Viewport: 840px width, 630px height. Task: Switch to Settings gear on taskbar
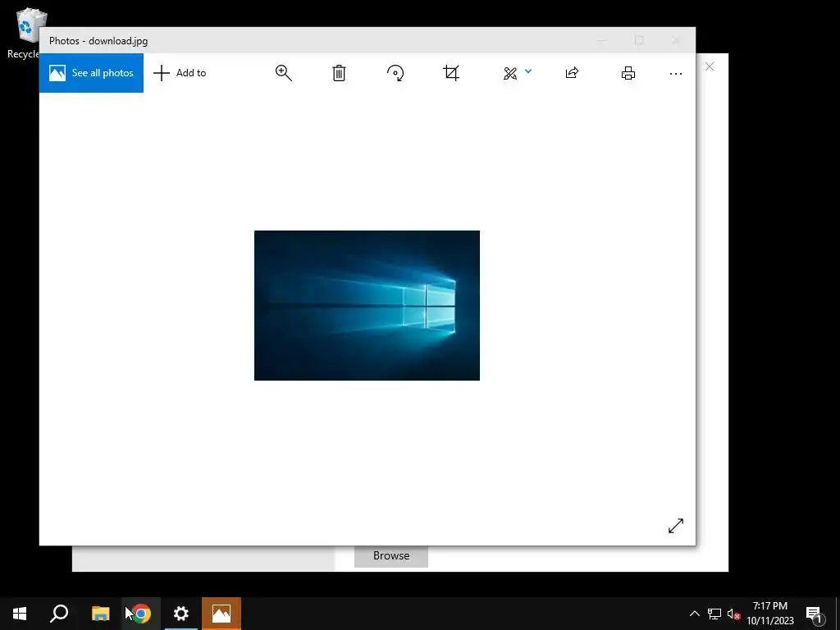click(181, 614)
